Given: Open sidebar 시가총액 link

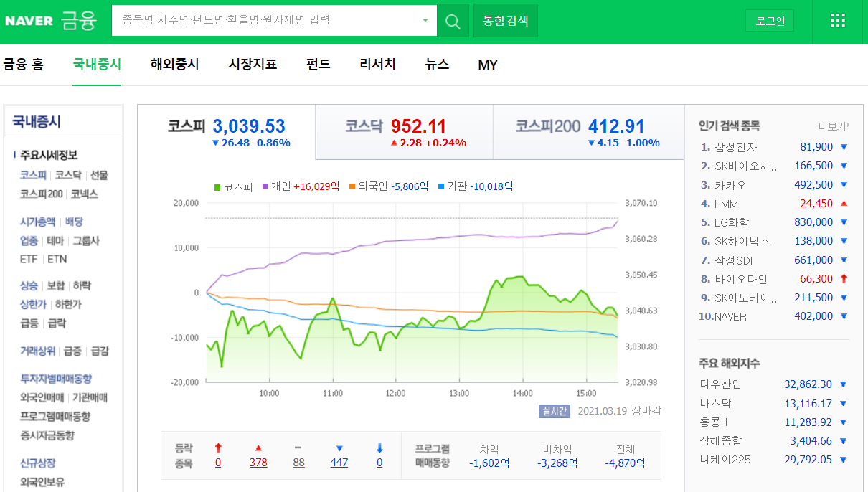Looking at the screenshot, I should (37, 222).
